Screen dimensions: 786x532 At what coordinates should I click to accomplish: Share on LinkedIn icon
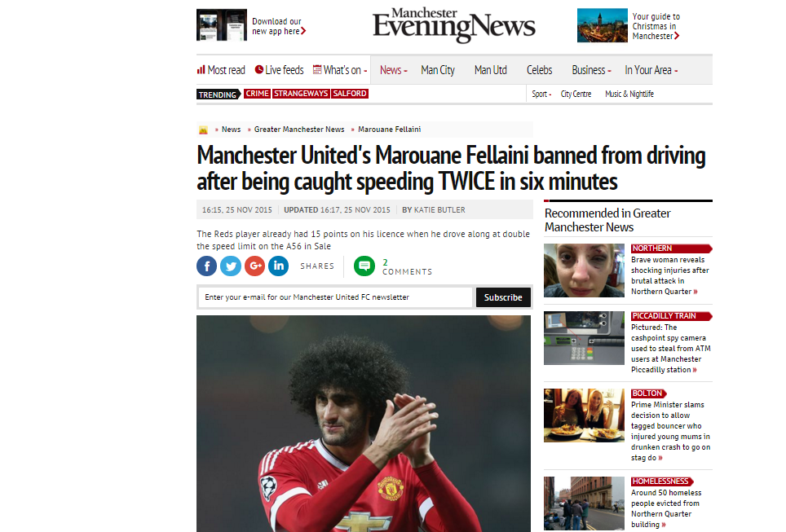[279, 266]
